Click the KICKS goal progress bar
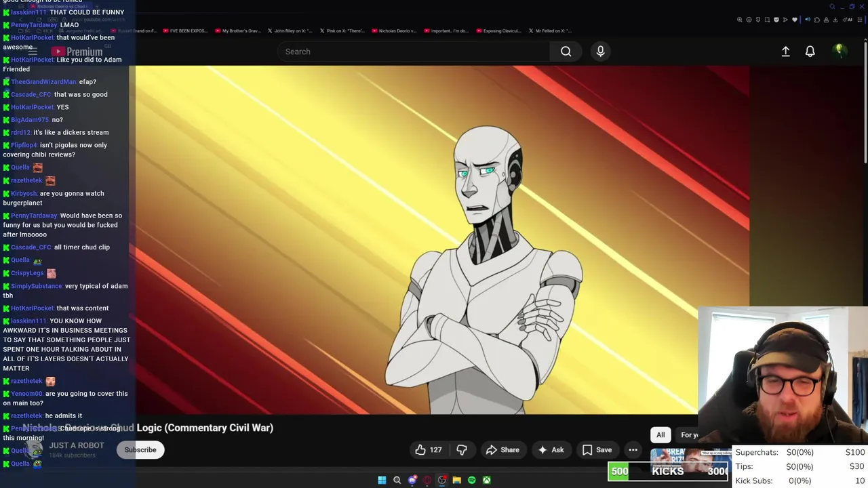Viewport: 868px width, 488px height. coord(669,471)
